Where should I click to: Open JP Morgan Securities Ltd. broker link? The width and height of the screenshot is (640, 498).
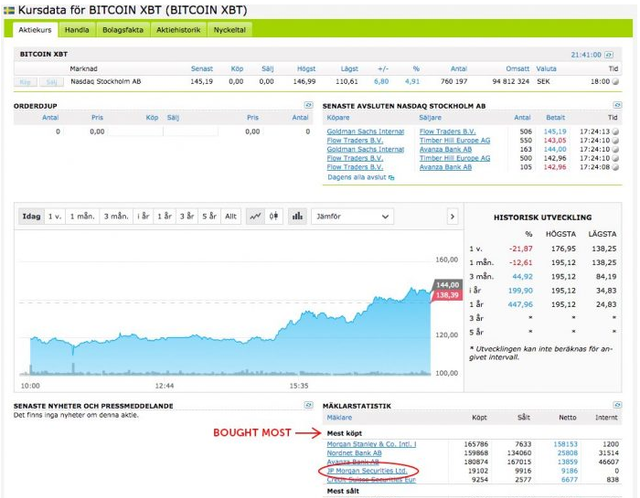(x=367, y=471)
